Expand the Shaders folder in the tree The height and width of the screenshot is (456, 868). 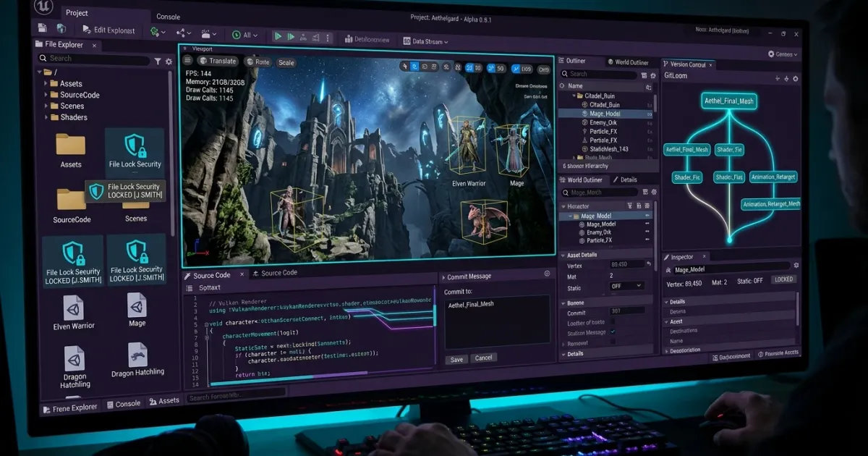[x=46, y=117]
